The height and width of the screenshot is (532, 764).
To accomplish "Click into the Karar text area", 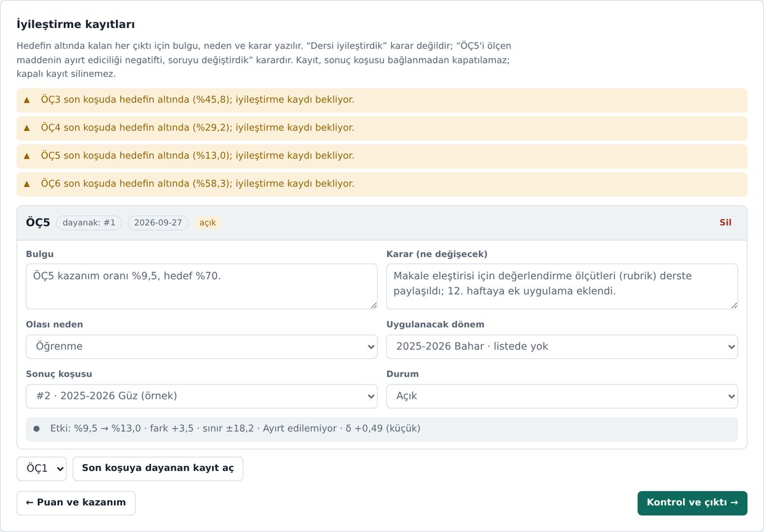I will click(562, 286).
